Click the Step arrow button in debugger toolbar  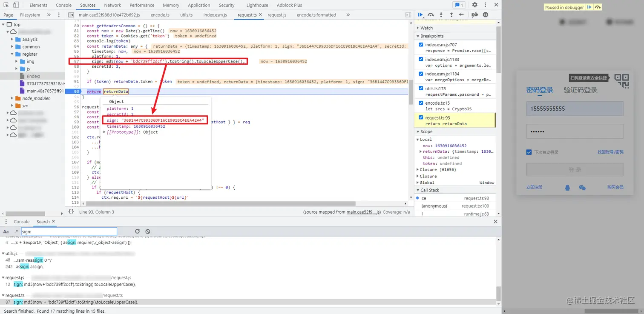click(461, 14)
